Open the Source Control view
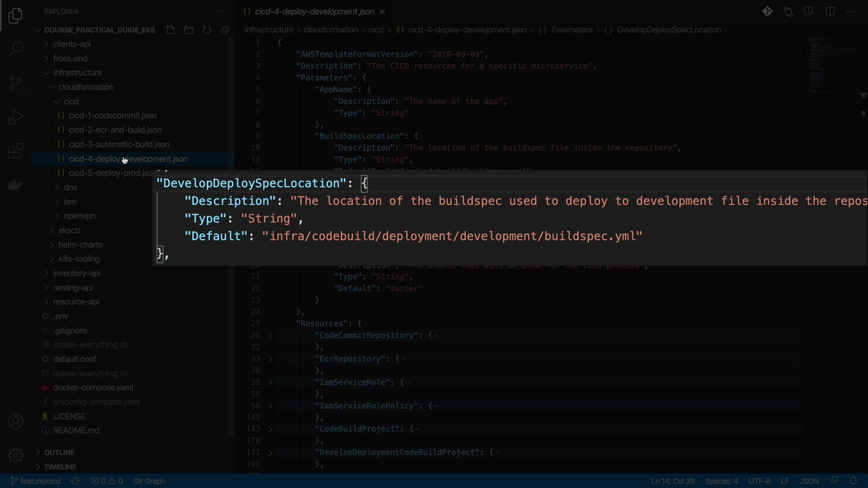Screen dimensions: 868x488 [15, 83]
